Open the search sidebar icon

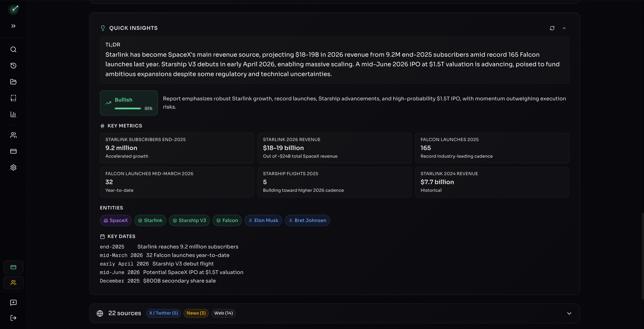pos(13,49)
